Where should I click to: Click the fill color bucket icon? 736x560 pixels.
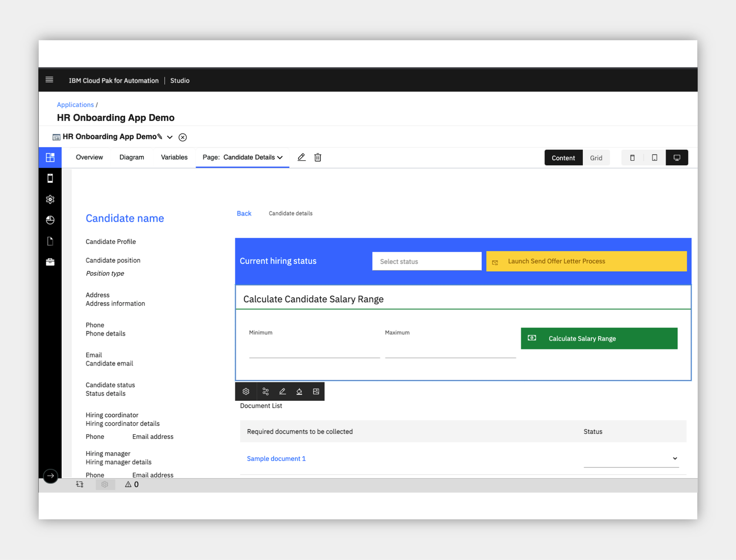coord(299,391)
